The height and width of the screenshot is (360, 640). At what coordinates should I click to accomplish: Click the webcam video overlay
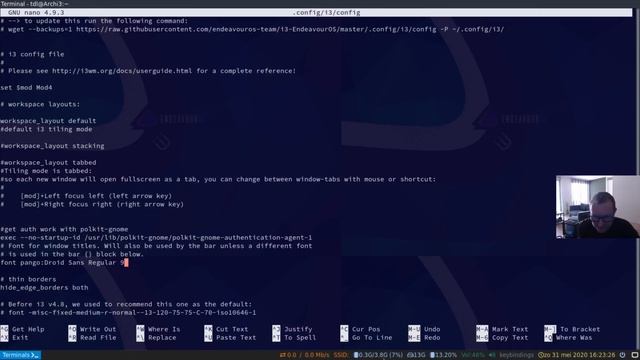tap(598, 207)
